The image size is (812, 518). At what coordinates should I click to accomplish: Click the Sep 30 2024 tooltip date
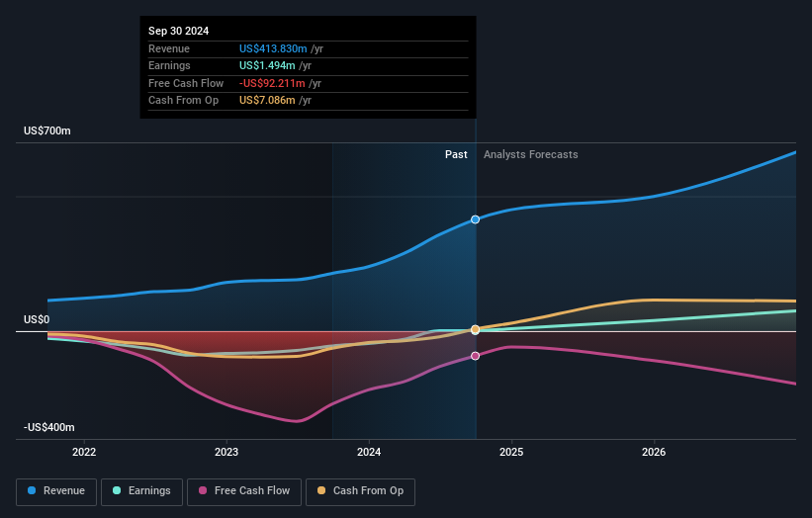tap(179, 31)
